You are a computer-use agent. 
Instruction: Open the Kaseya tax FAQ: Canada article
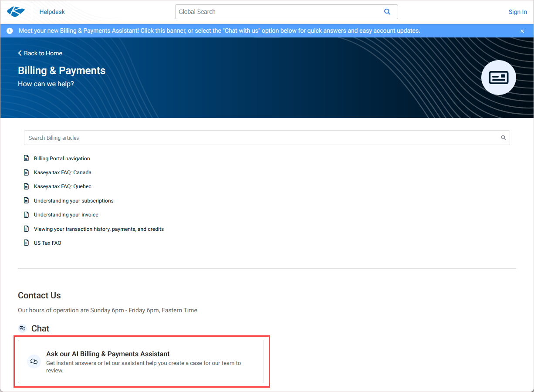click(63, 172)
